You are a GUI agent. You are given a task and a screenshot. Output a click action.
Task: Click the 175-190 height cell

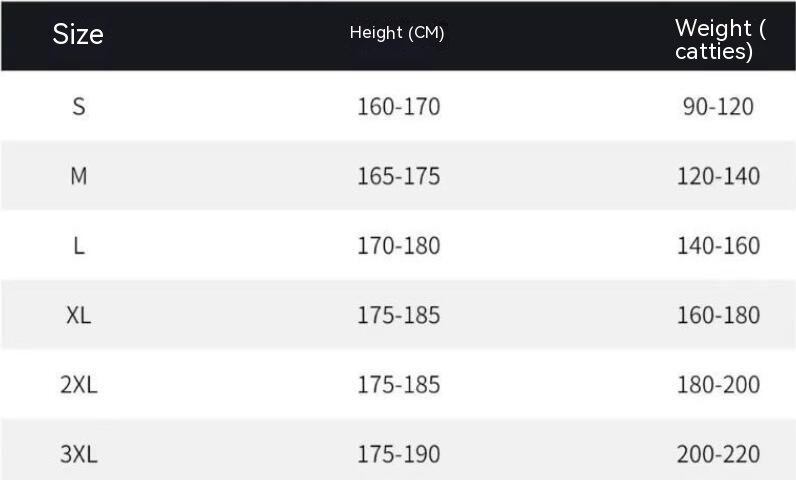point(398,454)
